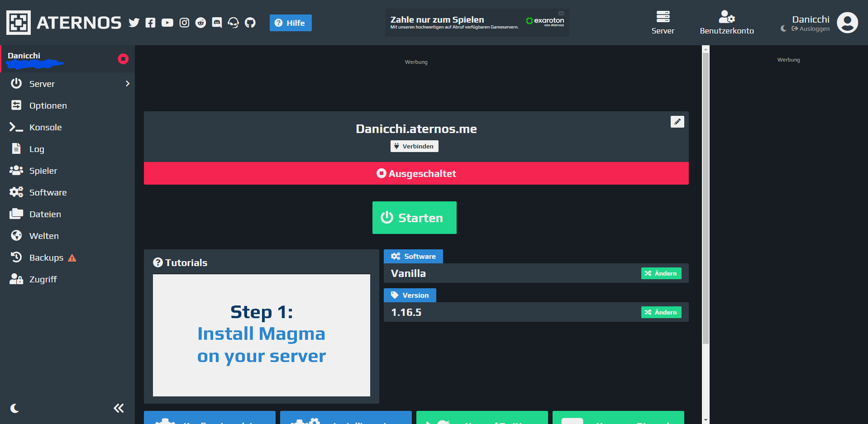View the Log page

click(x=67, y=149)
